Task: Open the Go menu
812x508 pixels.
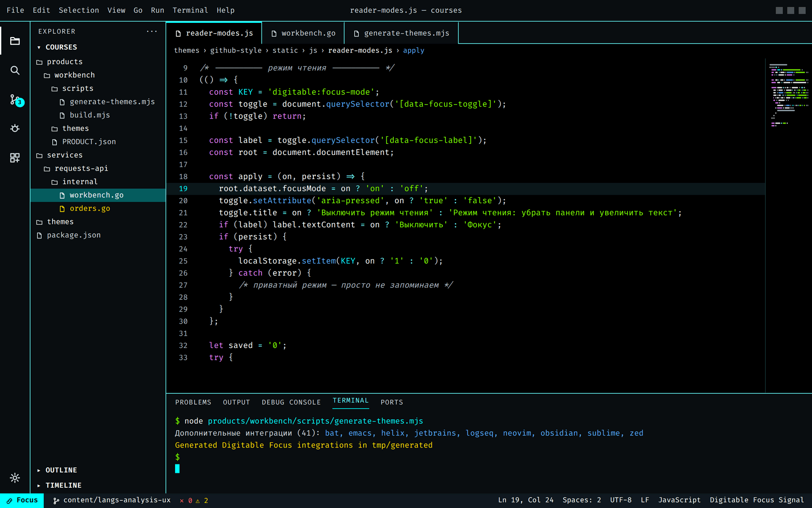Action: [138, 10]
